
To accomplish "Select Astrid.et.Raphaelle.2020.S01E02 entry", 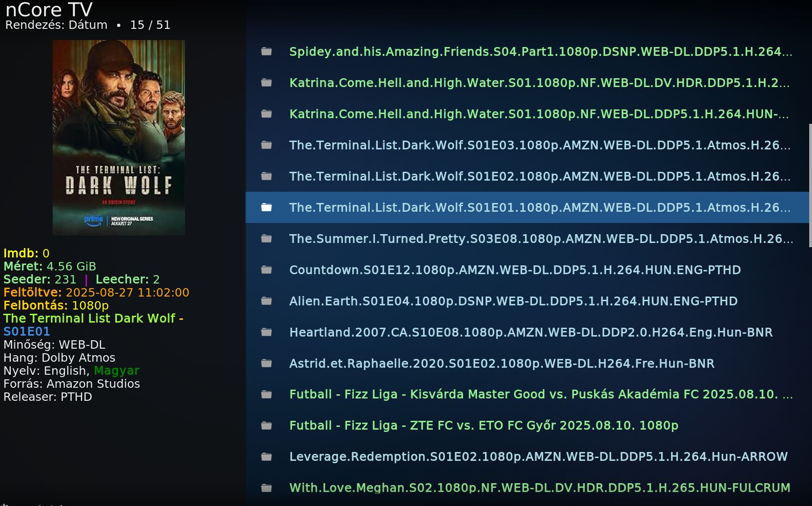I will click(x=527, y=363).
